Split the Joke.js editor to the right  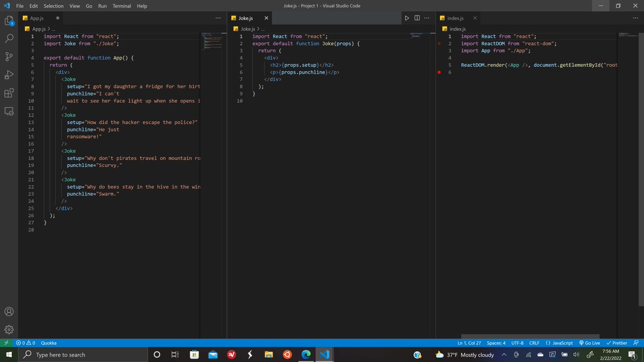tap(417, 18)
